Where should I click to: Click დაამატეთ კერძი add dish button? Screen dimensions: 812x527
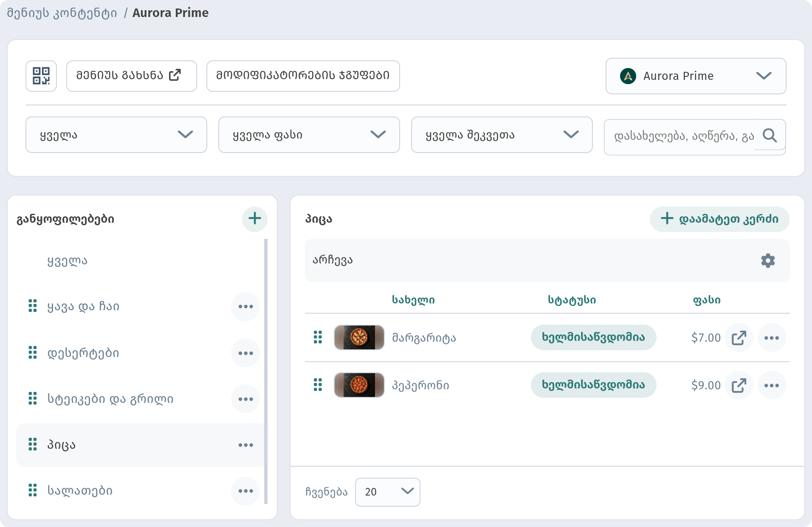[x=720, y=219]
